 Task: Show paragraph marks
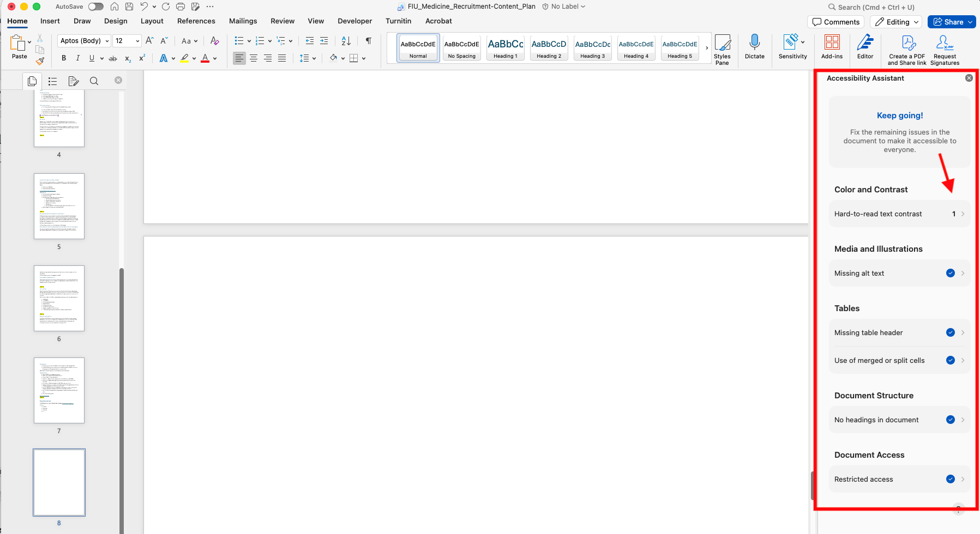coord(369,41)
